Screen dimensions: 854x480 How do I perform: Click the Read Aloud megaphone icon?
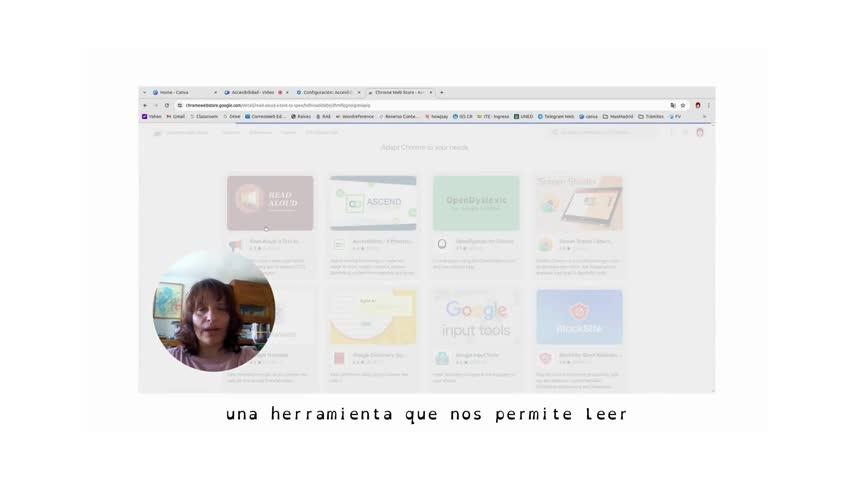pos(236,245)
